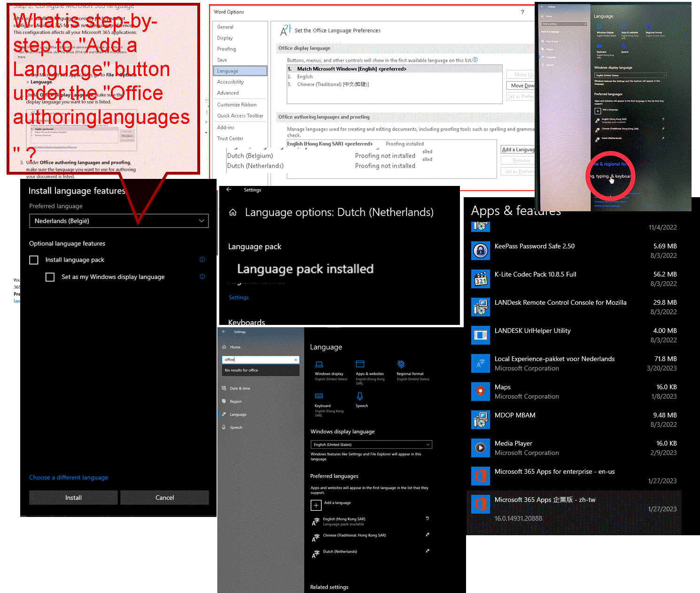Click the Maps app icon

coord(480,392)
